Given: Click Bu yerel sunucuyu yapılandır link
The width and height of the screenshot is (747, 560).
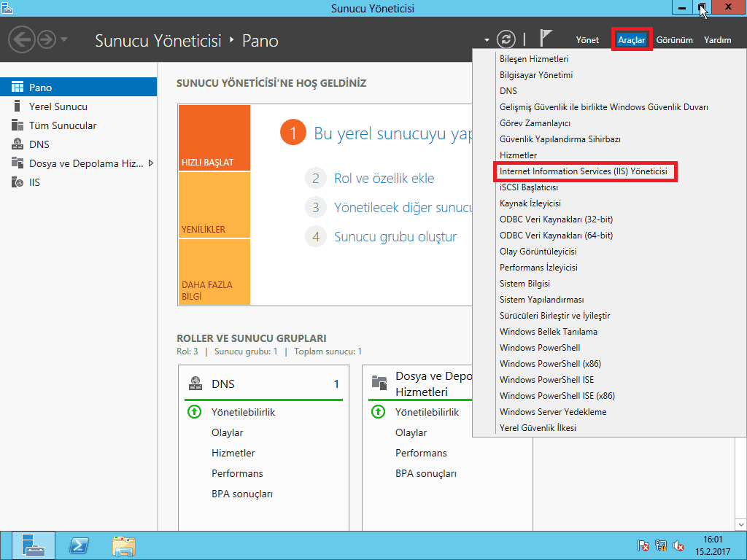Looking at the screenshot, I should [x=392, y=133].
